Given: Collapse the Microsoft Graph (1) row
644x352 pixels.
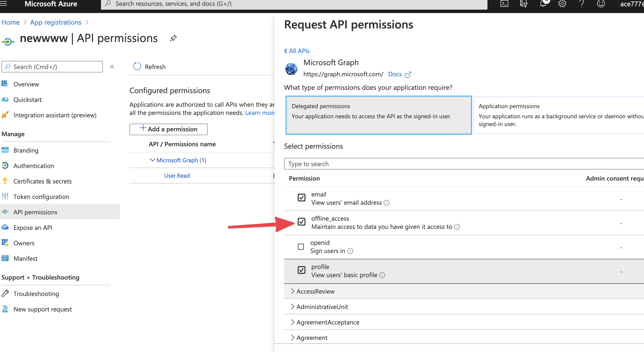Looking at the screenshot, I should pos(152,160).
